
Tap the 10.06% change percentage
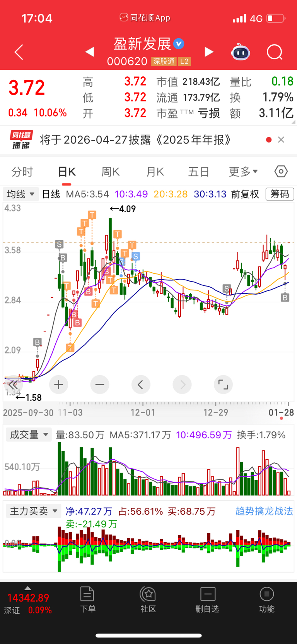pos(50,113)
